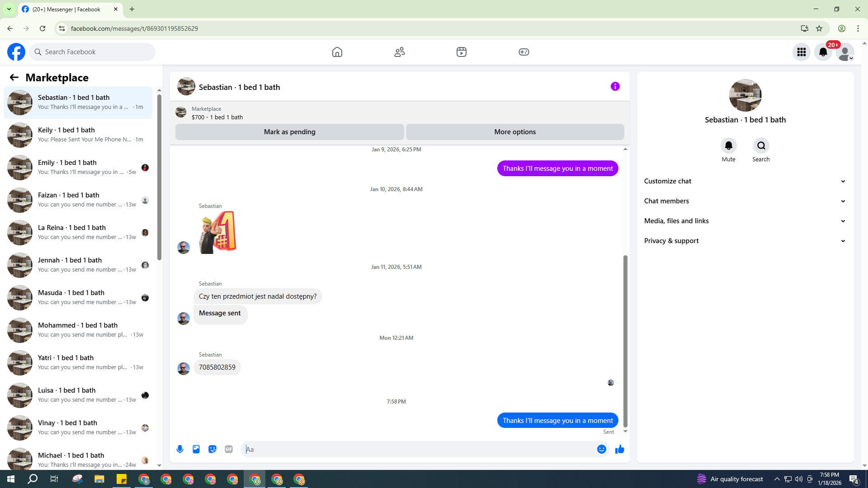Go to the Facebook Home tab
868x488 pixels.
click(337, 52)
